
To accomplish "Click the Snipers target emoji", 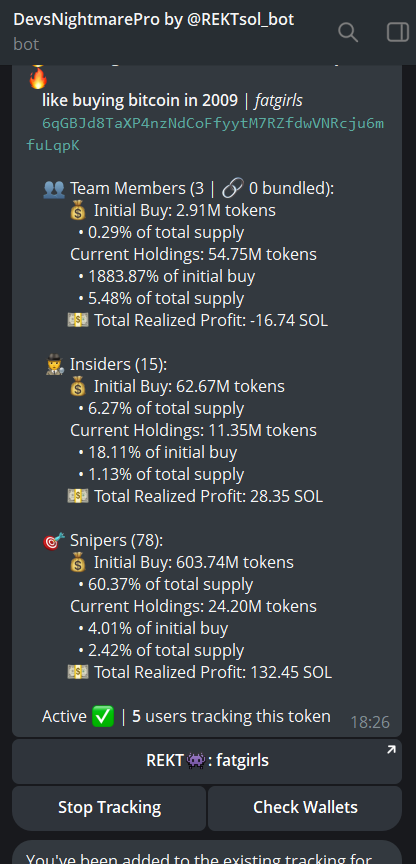I will click(53, 541).
